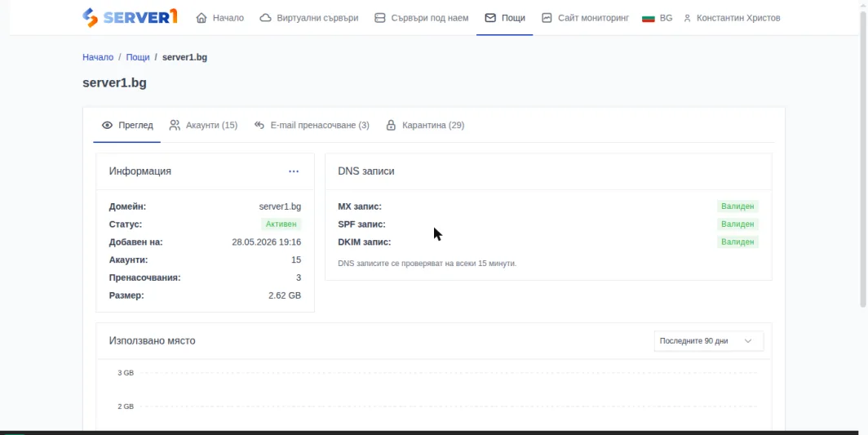Click the page vertical scrollbar

[864, 158]
